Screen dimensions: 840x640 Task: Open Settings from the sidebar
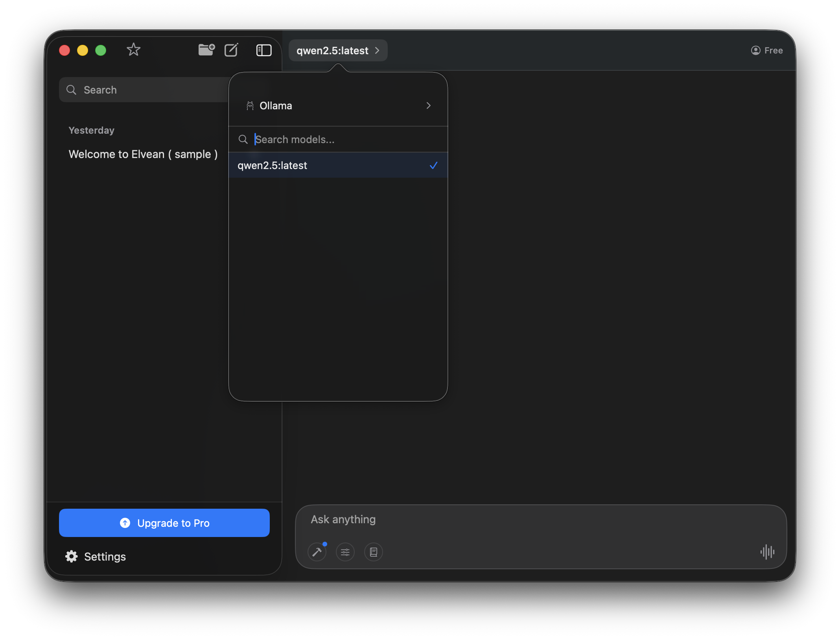tap(95, 556)
